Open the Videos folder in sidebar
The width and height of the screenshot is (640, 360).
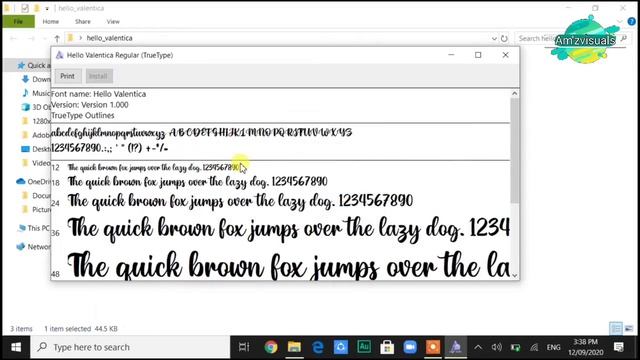coord(36,163)
